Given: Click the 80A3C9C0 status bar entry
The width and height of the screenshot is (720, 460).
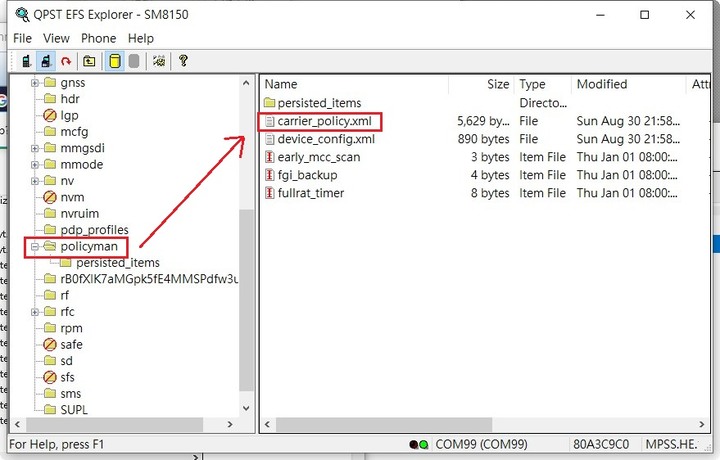Looking at the screenshot, I should 601,444.
